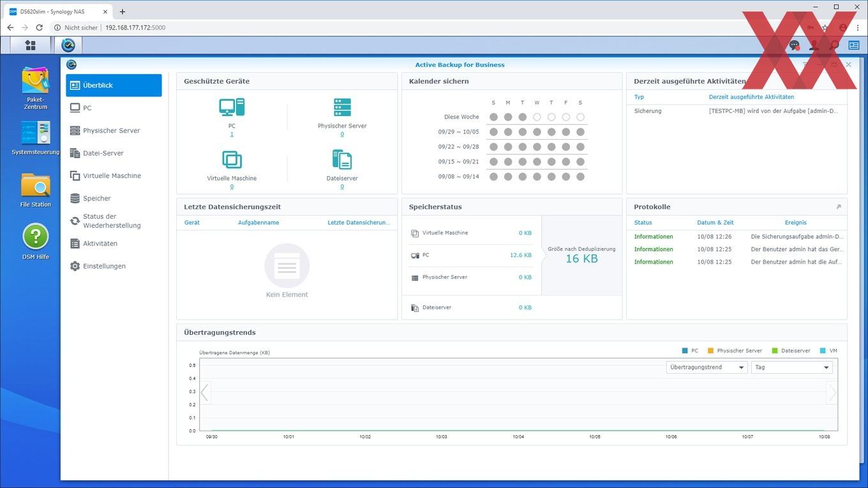The width and height of the screenshot is (868, 488).
Task: Open the Übertragungstrend dropdown
Action: (706, 367)
